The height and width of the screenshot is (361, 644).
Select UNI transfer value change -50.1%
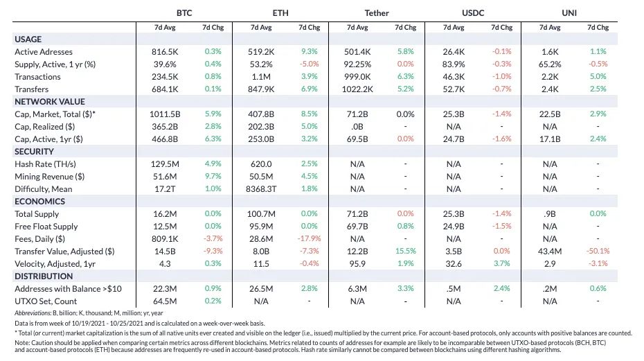(598, 251)
